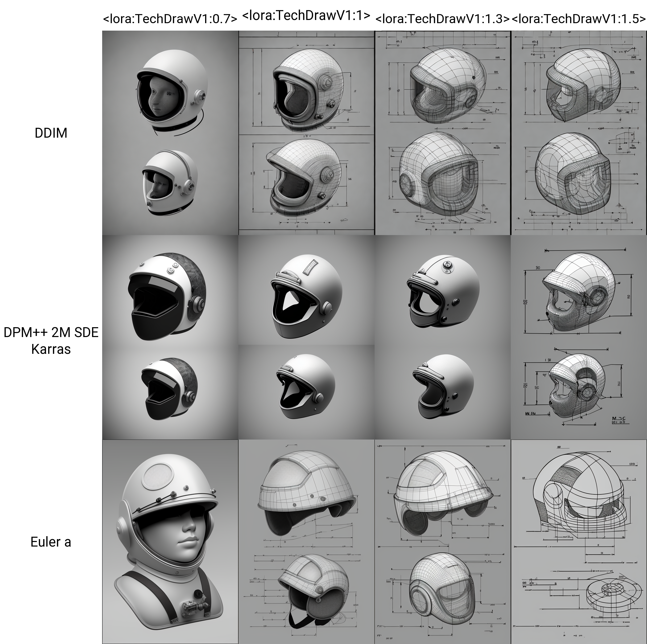This screenshot has width=647, height=644.
Task: Click the DDIM TechDrawV1:1 wireframe image
Action: (x=306, y=133)
